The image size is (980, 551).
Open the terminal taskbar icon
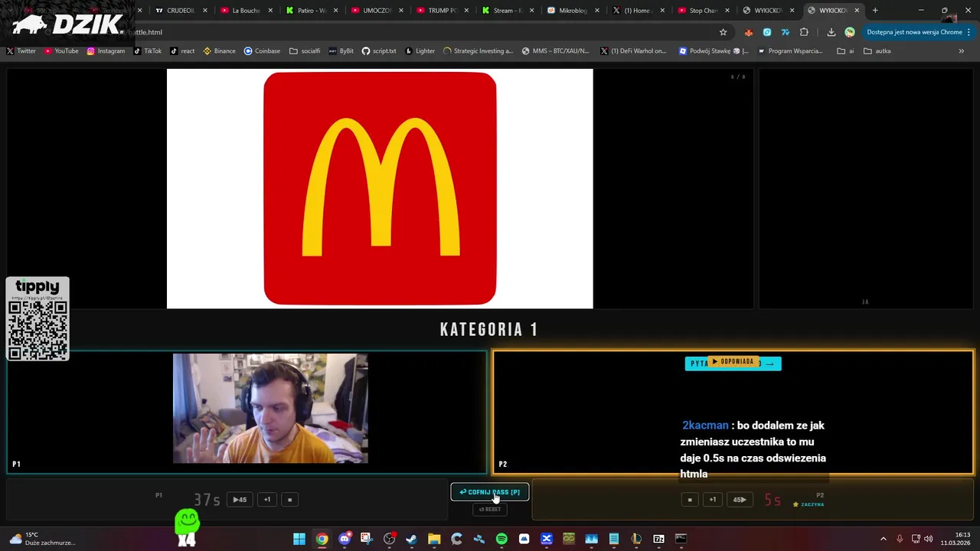point(681,539)
